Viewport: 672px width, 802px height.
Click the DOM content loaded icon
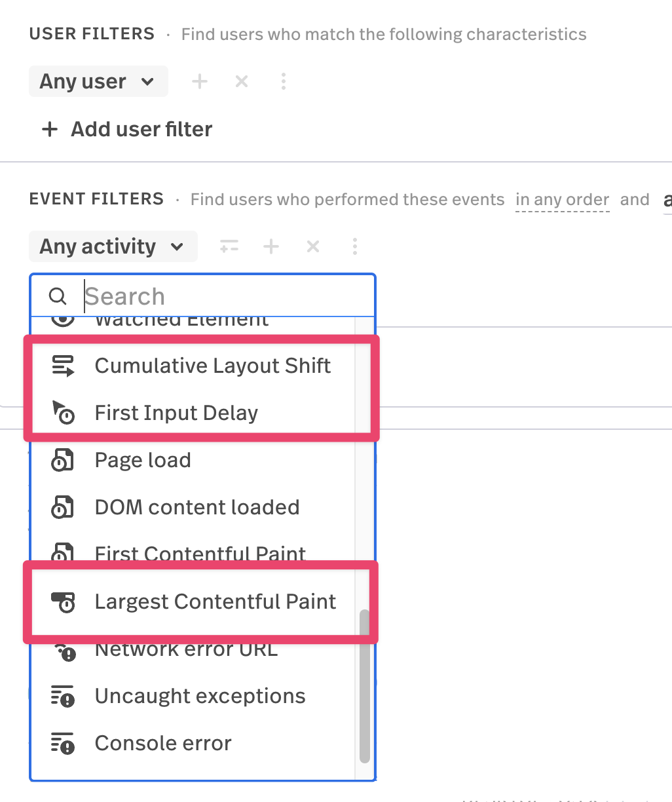[x=63, y=508]
